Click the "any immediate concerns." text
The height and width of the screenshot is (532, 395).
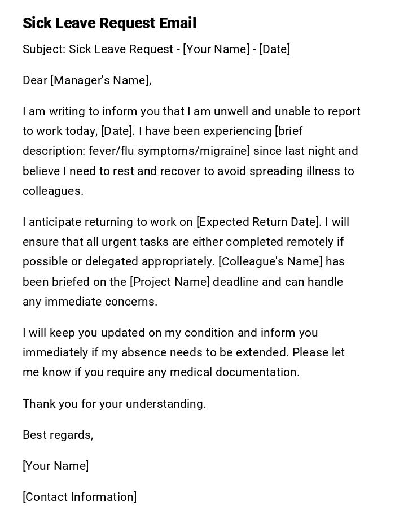[90, 302]
